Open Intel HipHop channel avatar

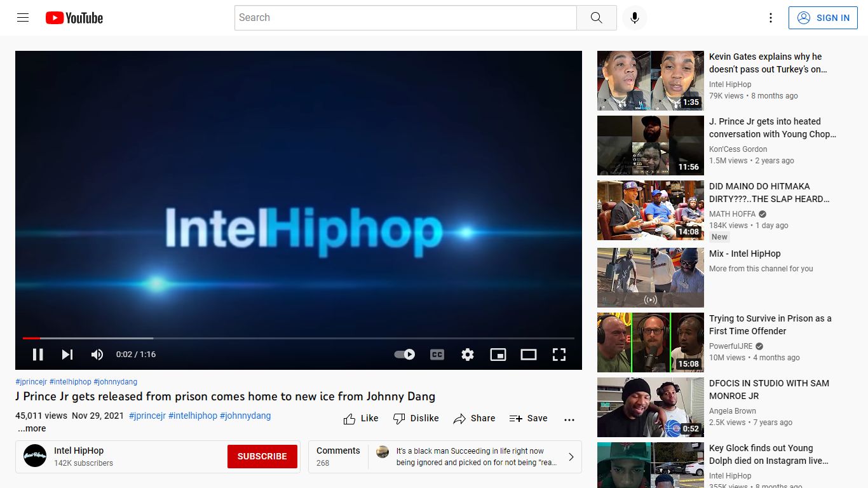click(35, 456)
